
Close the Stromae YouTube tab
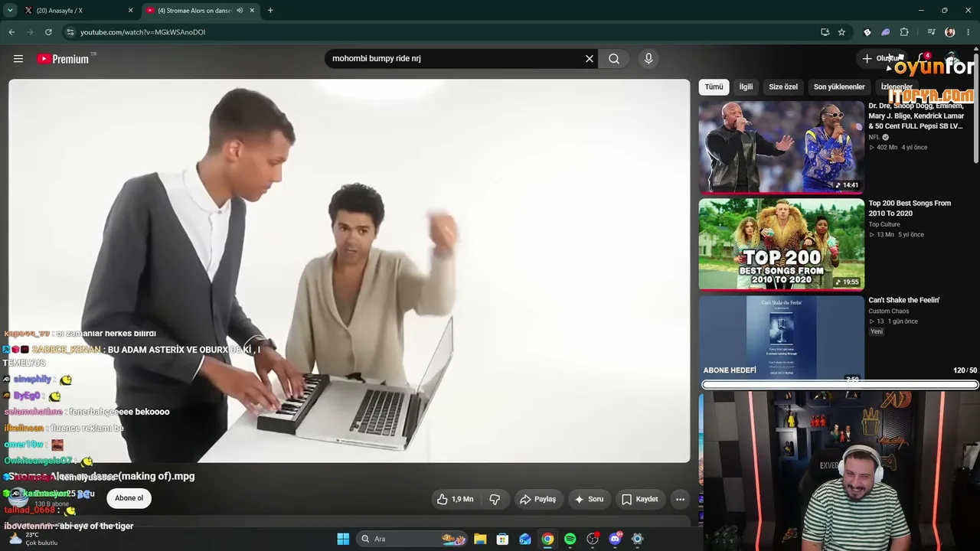tap(252, 11)
